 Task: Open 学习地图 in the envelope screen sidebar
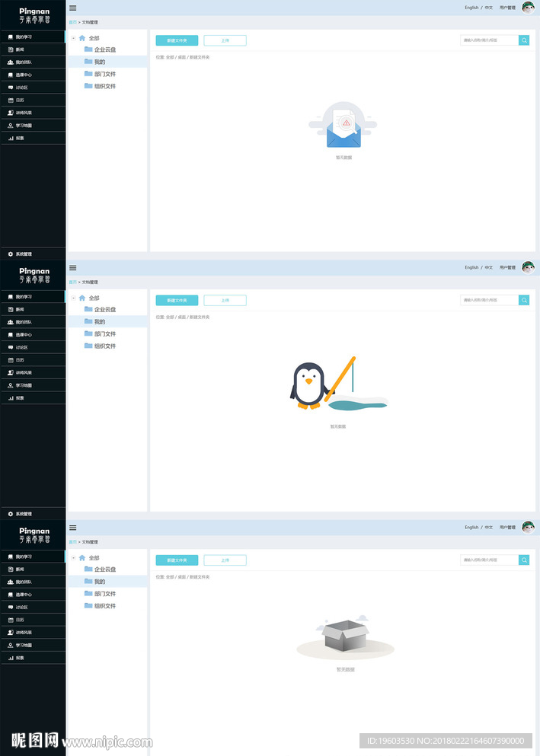(x=32, y=126)
